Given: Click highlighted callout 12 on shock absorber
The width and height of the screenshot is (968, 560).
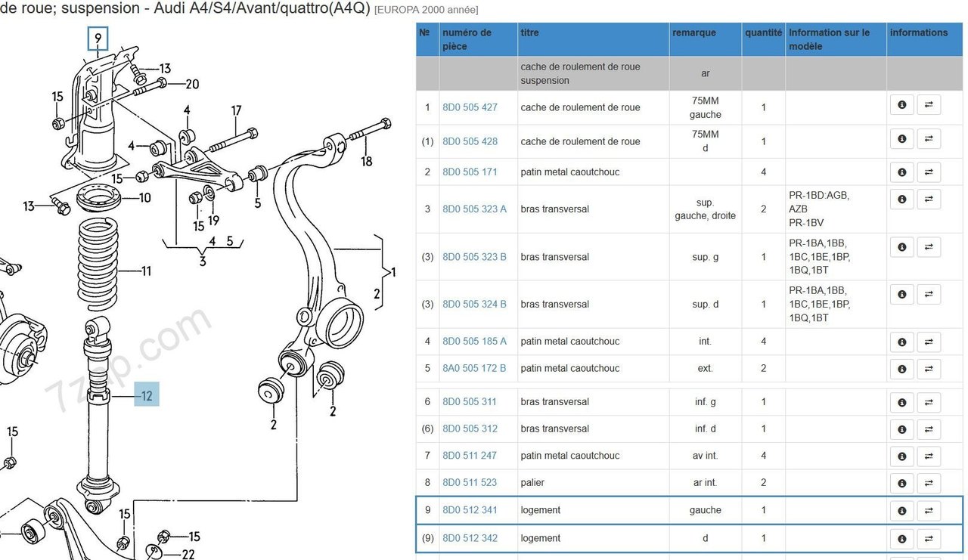Looking at the screenshot, I should click(x=147, y=394).
